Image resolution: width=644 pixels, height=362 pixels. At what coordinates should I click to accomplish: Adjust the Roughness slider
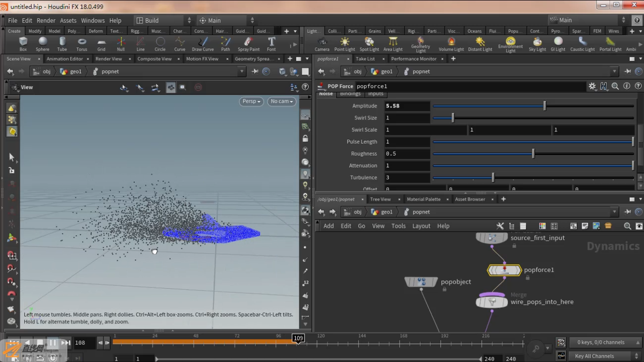coord(533,154)
